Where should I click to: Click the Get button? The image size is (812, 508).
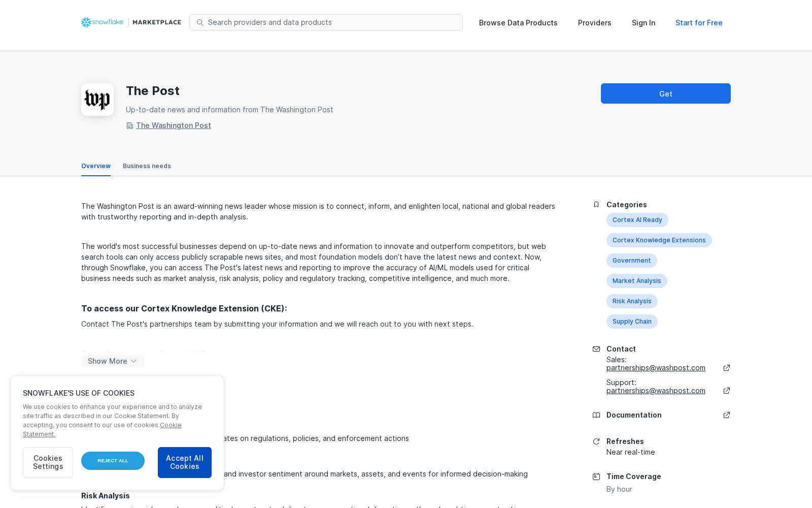(666, 93)
